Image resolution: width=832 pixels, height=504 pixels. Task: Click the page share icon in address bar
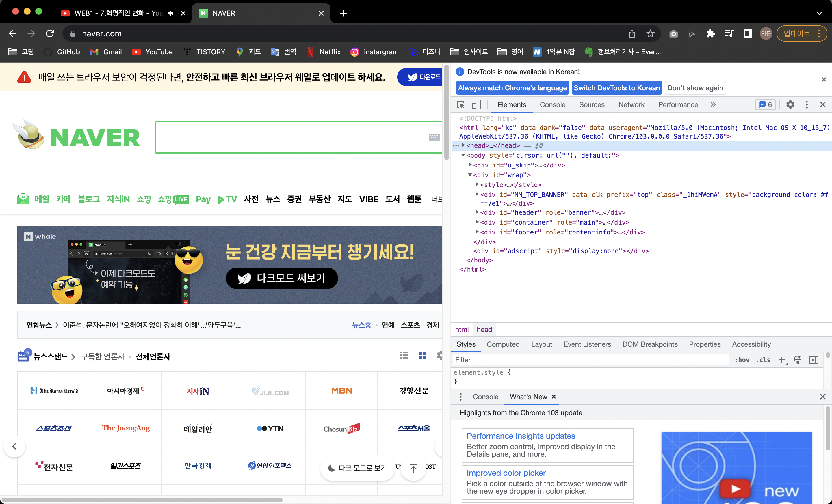632,33
